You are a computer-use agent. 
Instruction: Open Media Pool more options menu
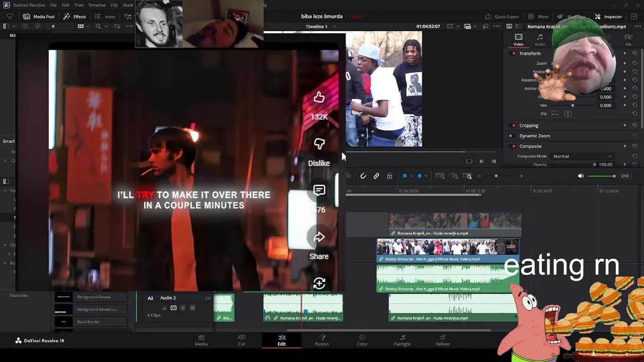click(129, 26)
